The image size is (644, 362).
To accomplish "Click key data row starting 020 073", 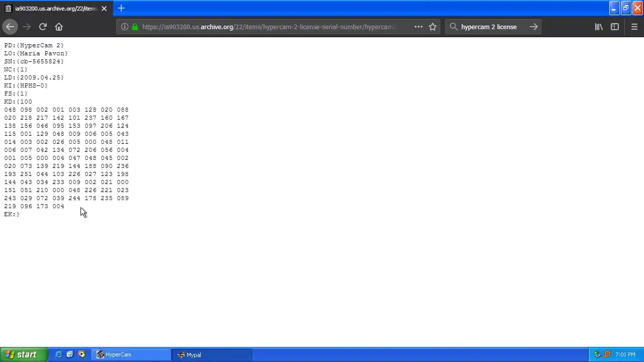I will coord(66,166).
